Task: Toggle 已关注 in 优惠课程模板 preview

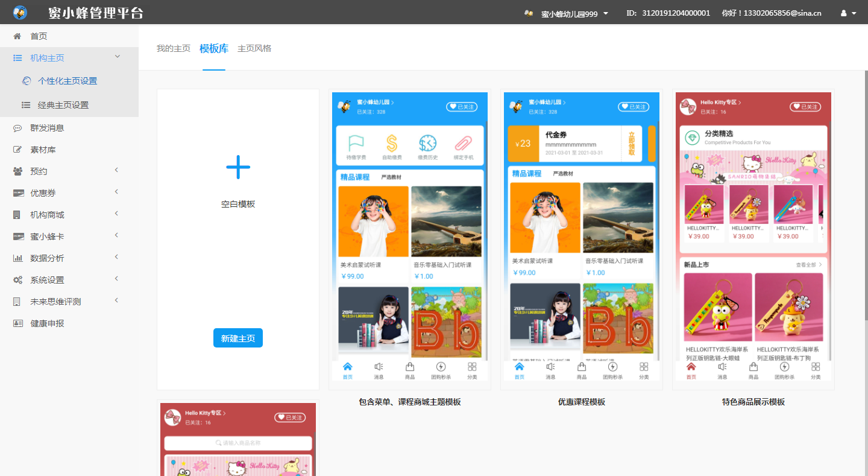Action: [634, 107]
